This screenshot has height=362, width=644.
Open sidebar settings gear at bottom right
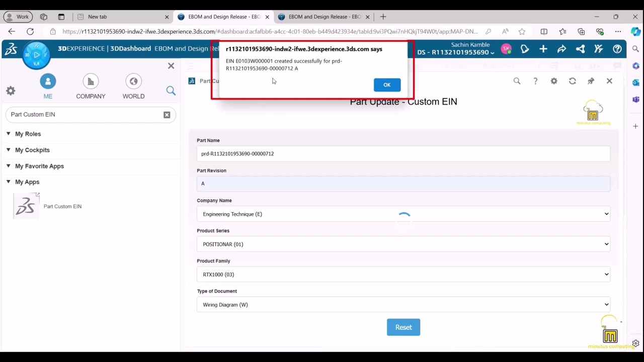coord(636,343)
